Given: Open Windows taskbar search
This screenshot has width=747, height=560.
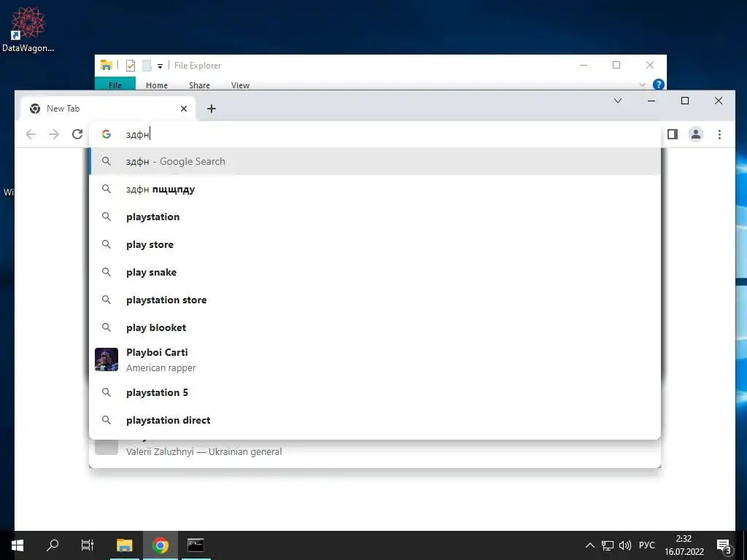Looking at the screenshot, I should coord(53,545).
